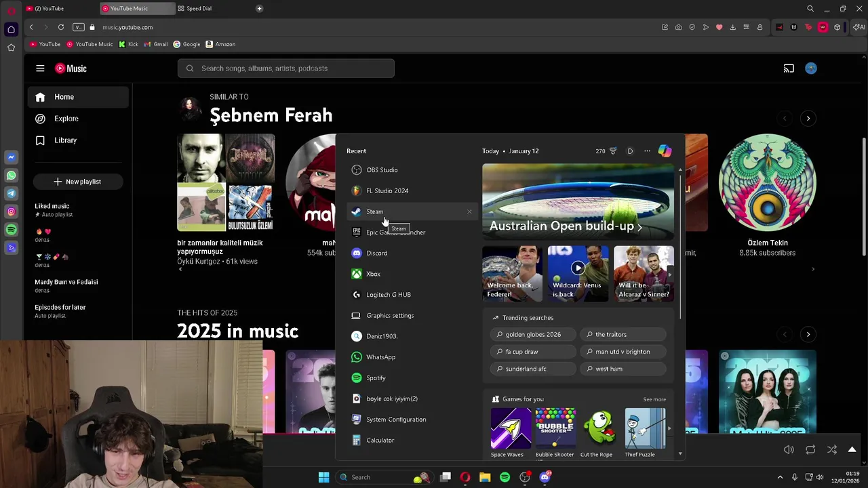Go to Explore in YouTube Music sidebar
Viewport: 868px width, 488px height.
(78, 119)
